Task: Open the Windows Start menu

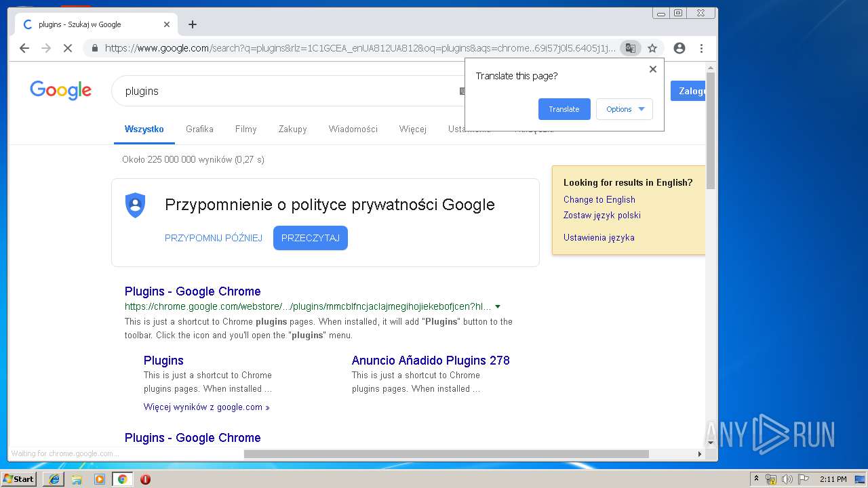Action: click(x=18, y=479)
